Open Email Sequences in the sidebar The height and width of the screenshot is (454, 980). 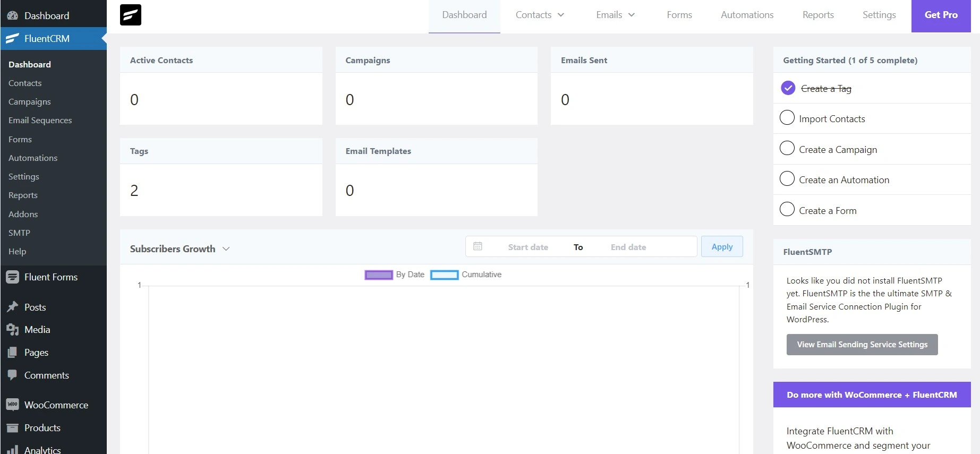[x=40, y=120]
